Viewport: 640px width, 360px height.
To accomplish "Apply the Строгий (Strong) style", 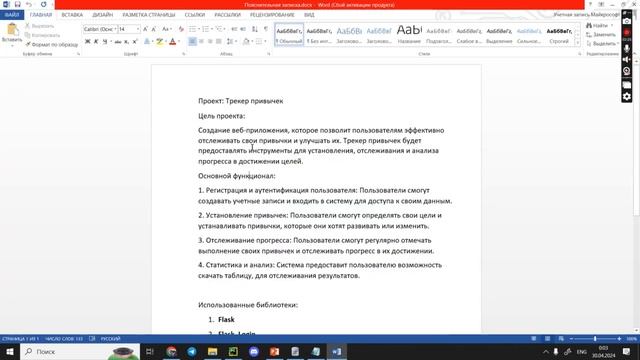I will pyautogui.click(x=559, y=35).
